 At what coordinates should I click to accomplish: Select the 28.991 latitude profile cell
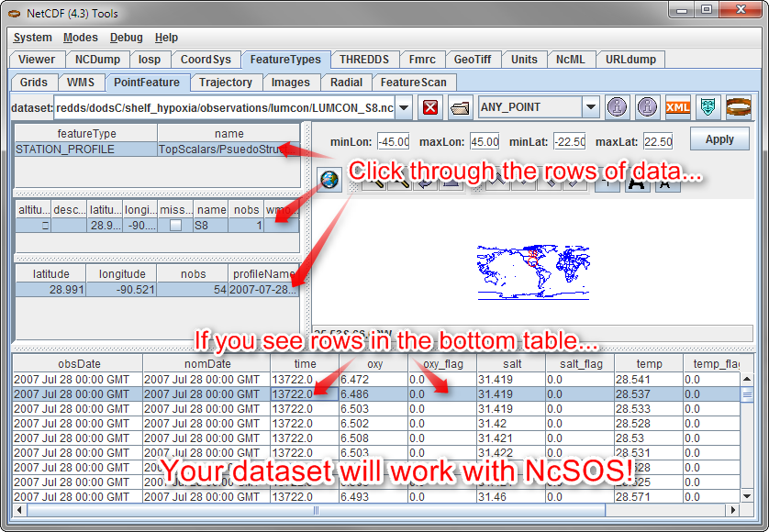(50, 289)
